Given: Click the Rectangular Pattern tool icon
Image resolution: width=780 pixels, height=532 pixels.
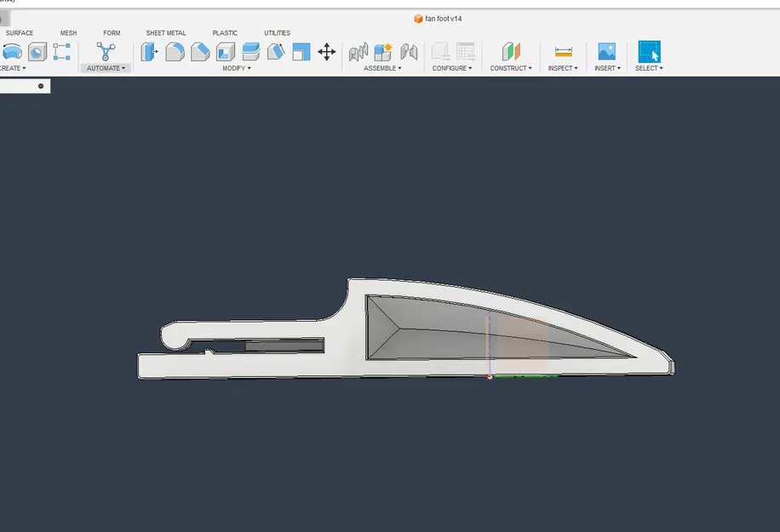Looking at the screenshot, I should 61,52.
